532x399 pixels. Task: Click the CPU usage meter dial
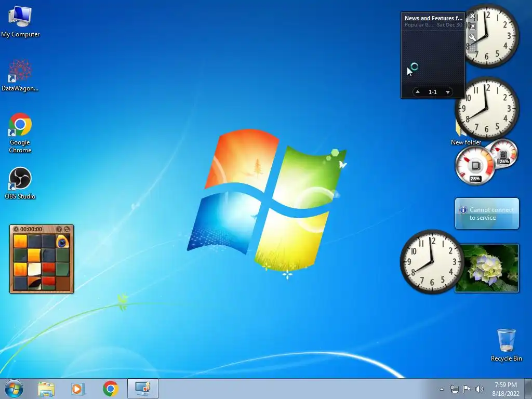coord(475,166)
